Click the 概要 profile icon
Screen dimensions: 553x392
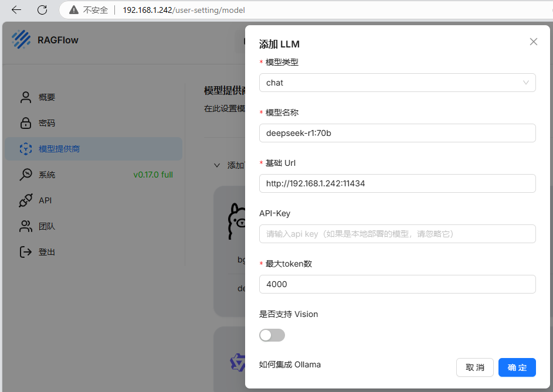(25, 97)
